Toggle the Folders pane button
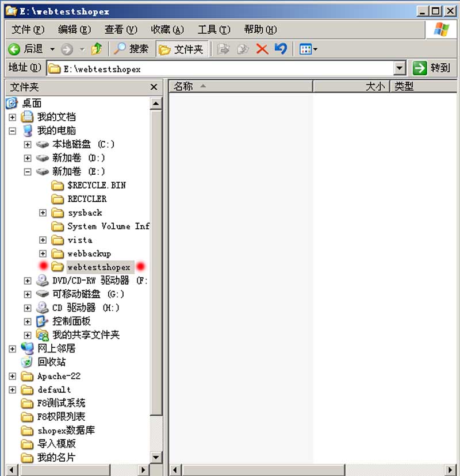The image size is (460, 476). coord(182,49)
